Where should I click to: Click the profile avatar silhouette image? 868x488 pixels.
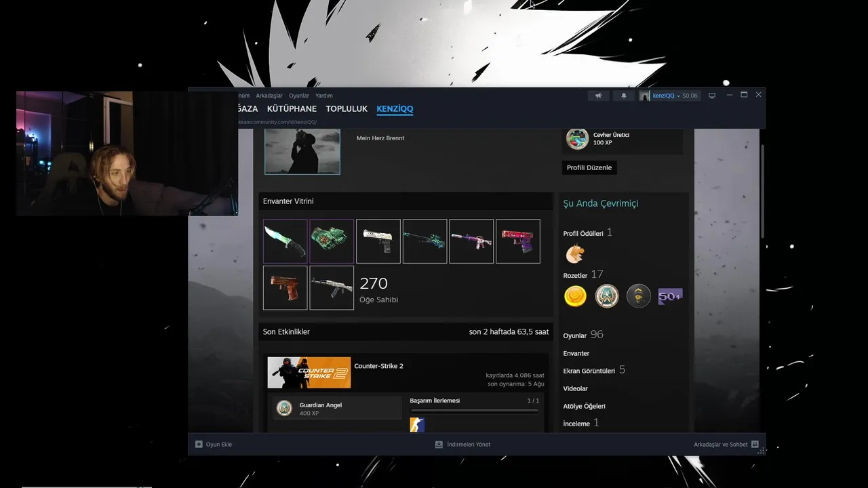click(302, 150)
